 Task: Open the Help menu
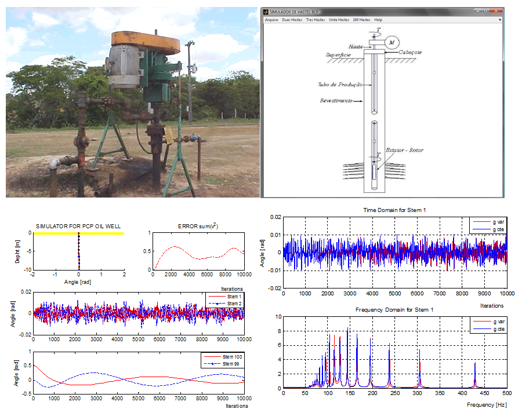379,20
